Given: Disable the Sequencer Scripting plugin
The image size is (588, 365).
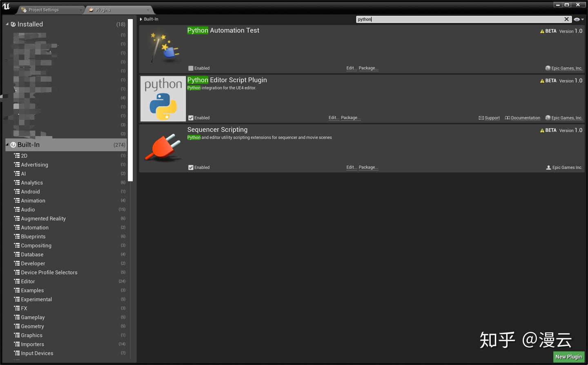Looking at the screenshot, I should (191, 167).
